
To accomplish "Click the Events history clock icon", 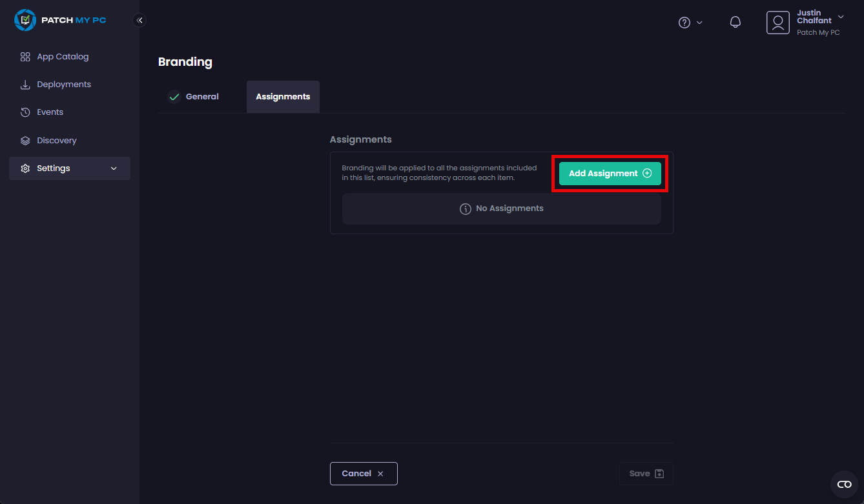I will [25, 112].
